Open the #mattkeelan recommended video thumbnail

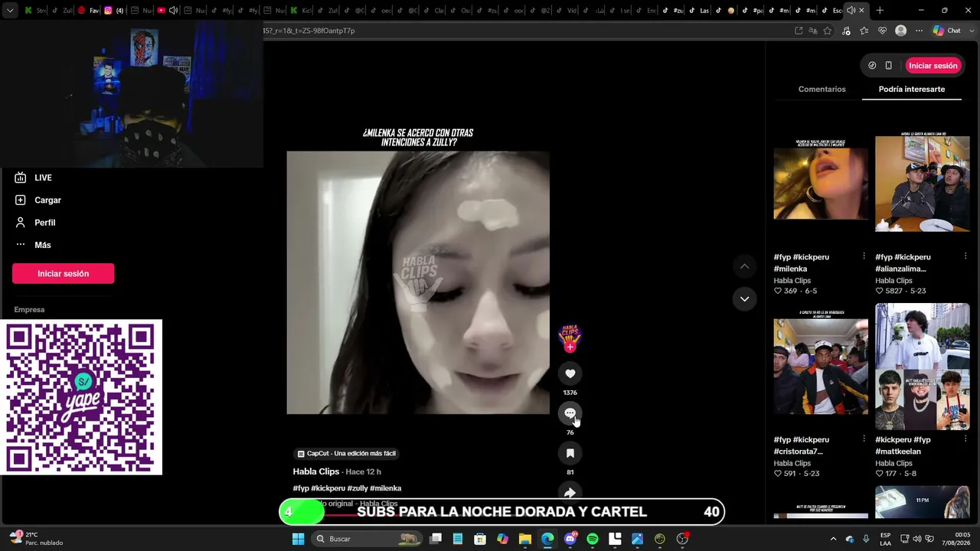[x=922, y=366]
